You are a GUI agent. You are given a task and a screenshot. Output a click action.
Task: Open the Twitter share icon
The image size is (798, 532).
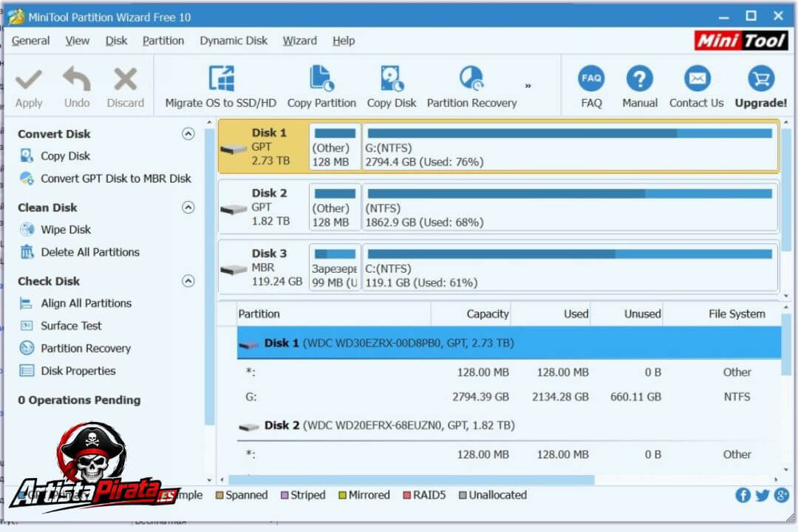coord(762,495)
